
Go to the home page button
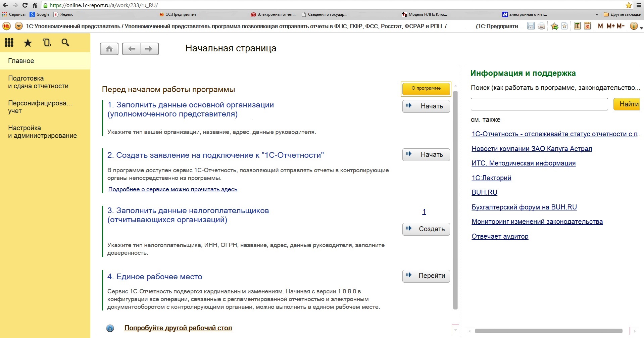109,49
